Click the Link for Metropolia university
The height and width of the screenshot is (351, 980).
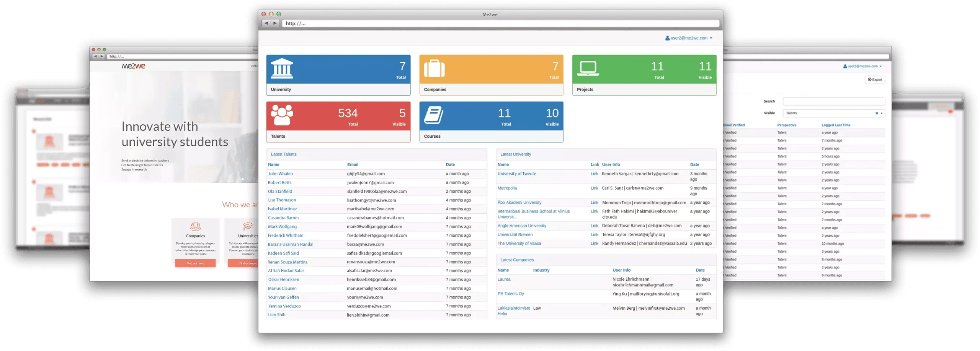tap(594, 188)
